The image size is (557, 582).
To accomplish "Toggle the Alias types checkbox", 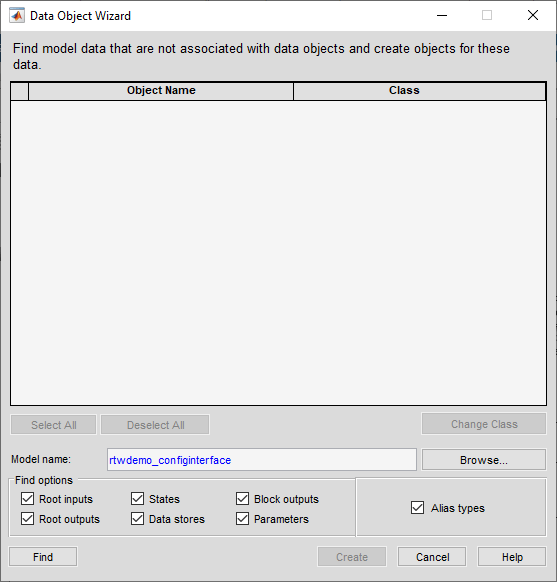I will 417,507.
